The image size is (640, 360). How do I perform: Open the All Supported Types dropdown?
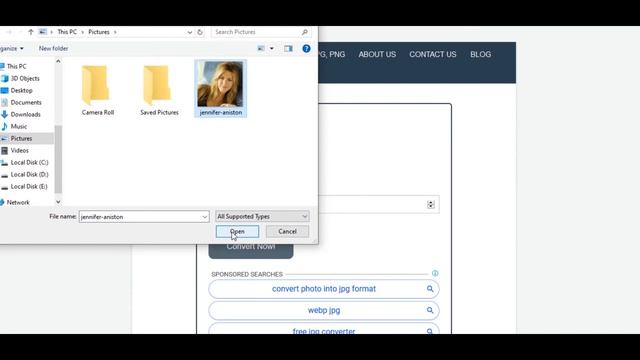262,216
